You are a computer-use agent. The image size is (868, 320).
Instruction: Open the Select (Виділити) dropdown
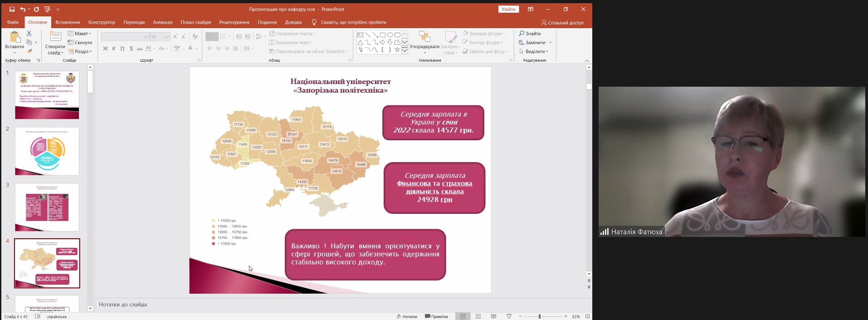tap(535, 51)
